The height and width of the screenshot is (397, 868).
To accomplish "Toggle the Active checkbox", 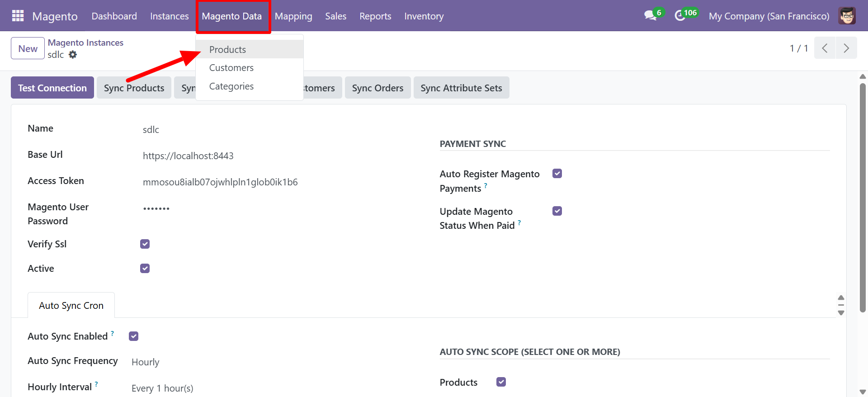I will pyautogui.click(x=145, y=269).
